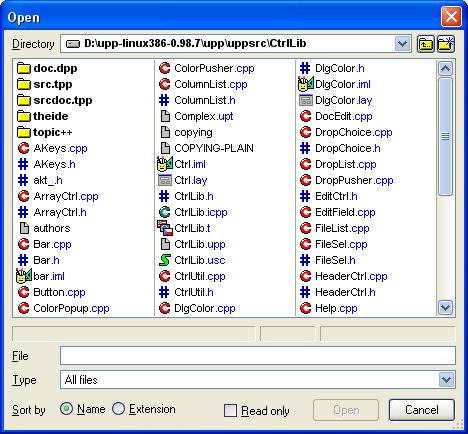Click into the File name input field
Screen dimensions: 468x434
click(x=258, y=356)
